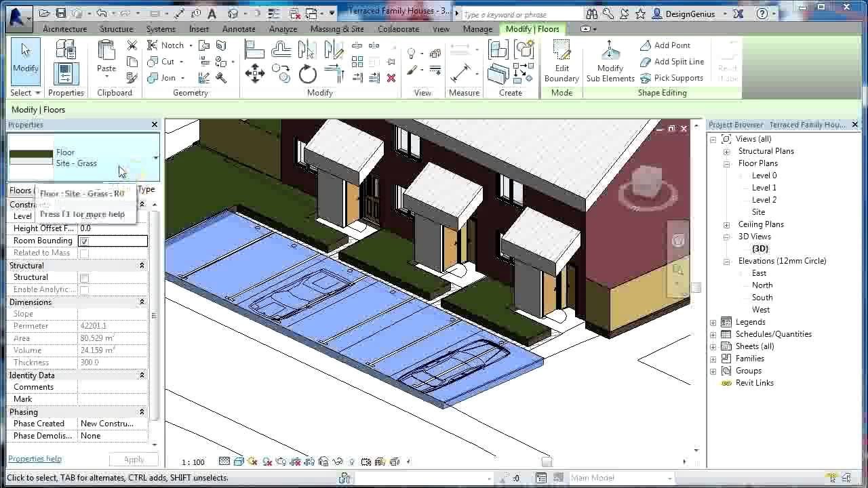The image size is (868, 488).
Task: Click the search keyword input field
Action: (x=521, y=14)
